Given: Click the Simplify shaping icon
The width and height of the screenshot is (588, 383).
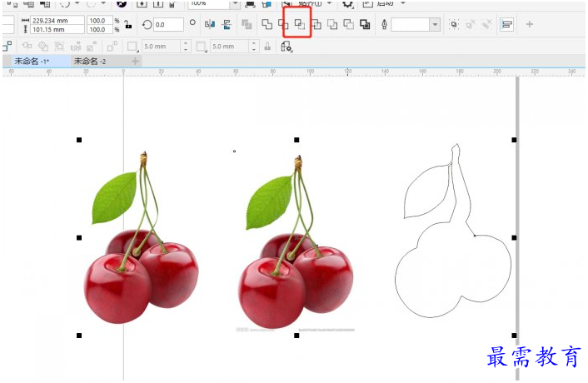Looking at the screenshot, I should tap(316, 24).
